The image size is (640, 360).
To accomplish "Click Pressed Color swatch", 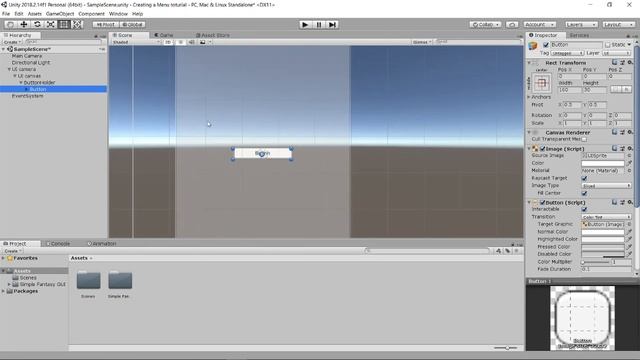I will click(x=603, y=247).
